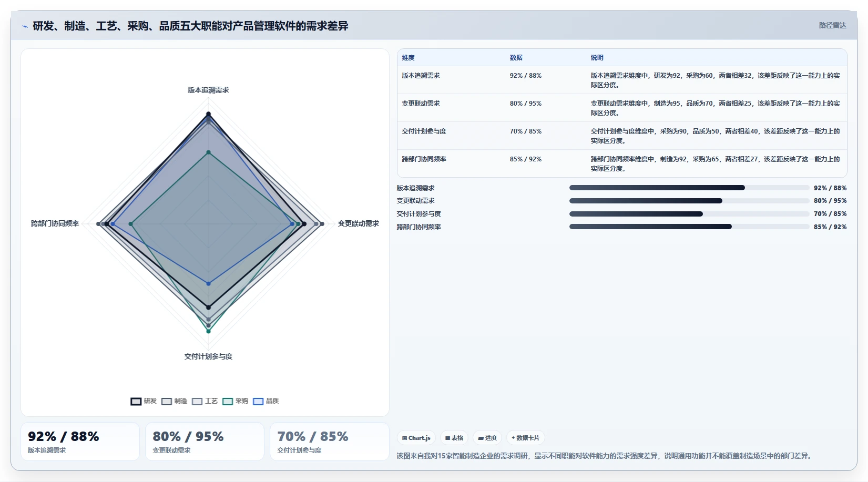Click the 采购 data point at chart bottom
Image resolution: width=868 pixels, height=482 pixels.
click(x=208, y=331)
